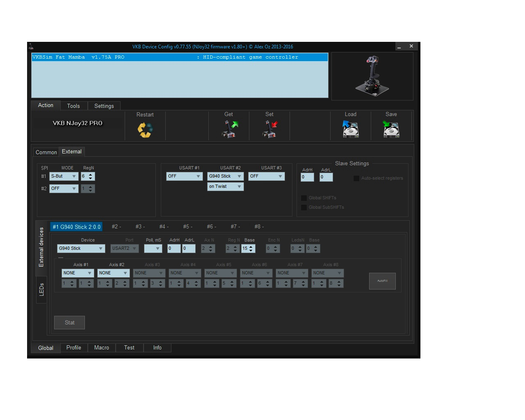525x420 pixels.
Task: Open the USART #3 dropdown
Action: (267, 176)
